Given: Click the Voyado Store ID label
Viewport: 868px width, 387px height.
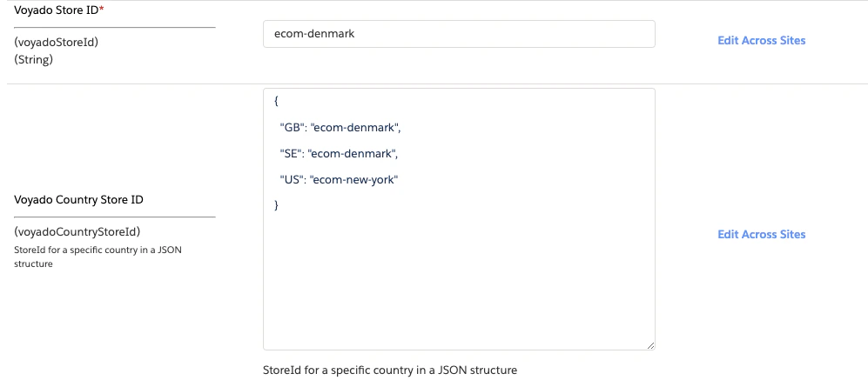Looking at the screenshot, I should [59, 10].
